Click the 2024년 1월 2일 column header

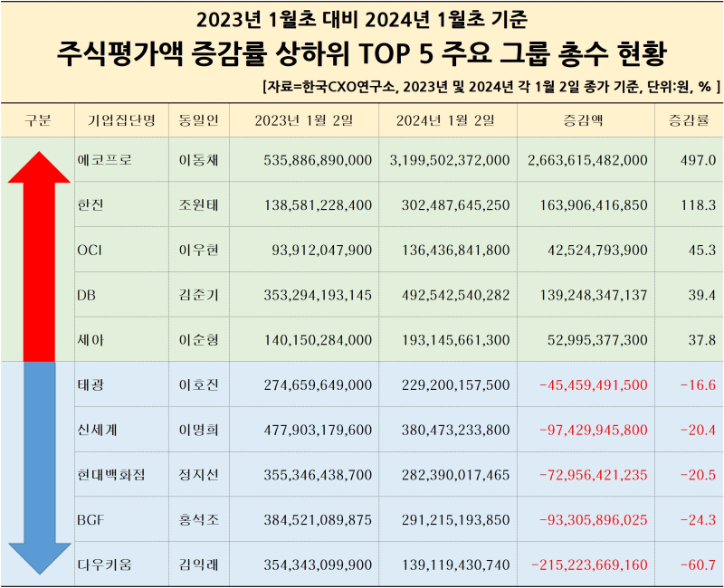[447, 120]
